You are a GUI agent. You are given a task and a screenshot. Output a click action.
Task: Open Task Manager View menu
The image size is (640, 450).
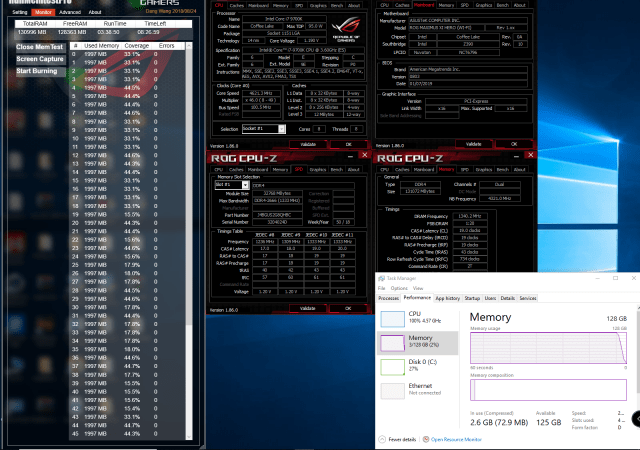tap(418, 288)
